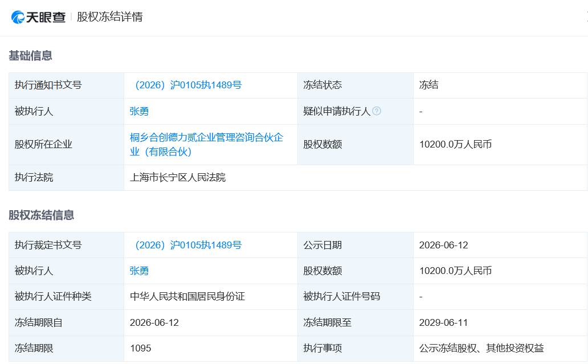Click the 冻结状态 label
The width and height of the screenshot is (588, 364).
point(322,85)
